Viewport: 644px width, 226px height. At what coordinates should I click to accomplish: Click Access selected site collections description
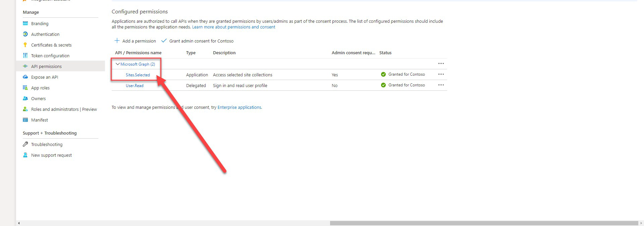point(243,75)
